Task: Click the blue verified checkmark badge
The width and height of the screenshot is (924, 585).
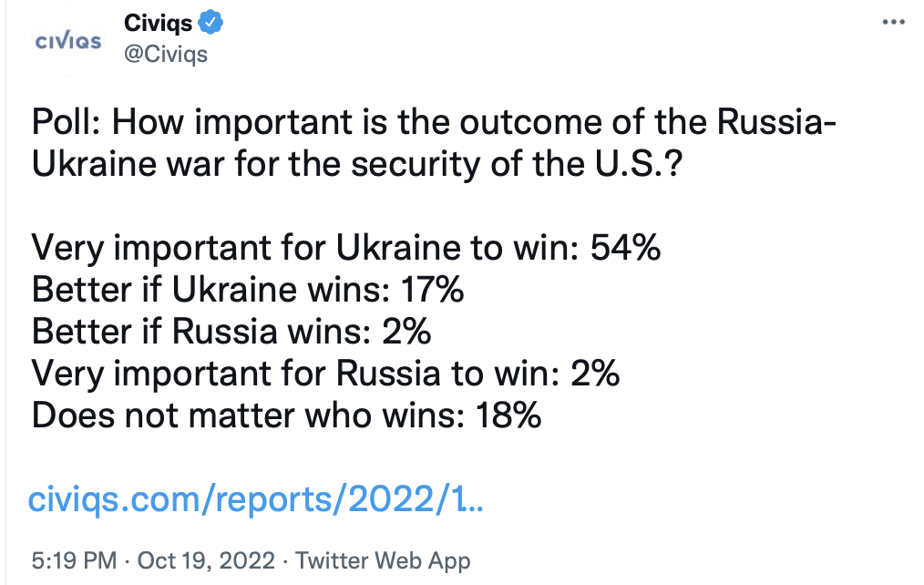Action: [211, 23]
